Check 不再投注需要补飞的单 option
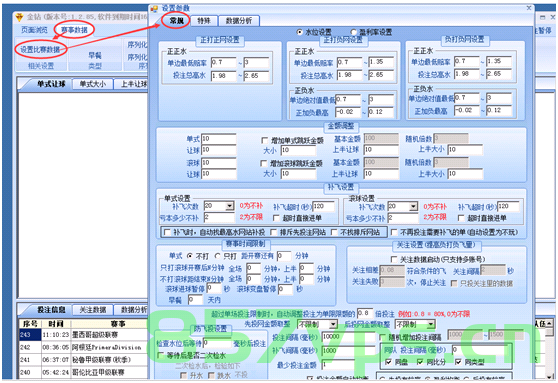The image size is (558, 383). coord(394,232)
